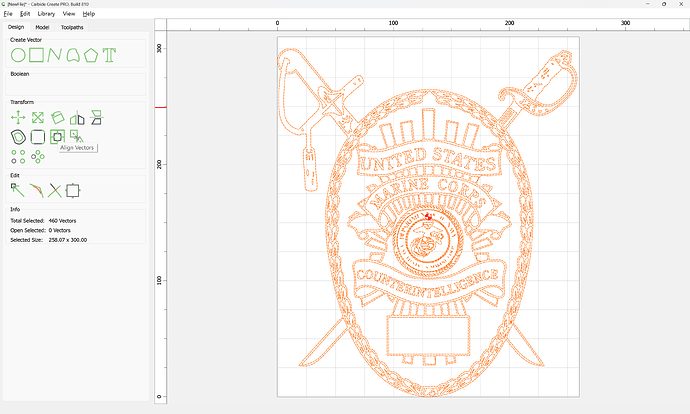This screenshot has height=414, width=690.
Task: Click the crossed-lines Edit tool
Action: click(x=55, y=191)
